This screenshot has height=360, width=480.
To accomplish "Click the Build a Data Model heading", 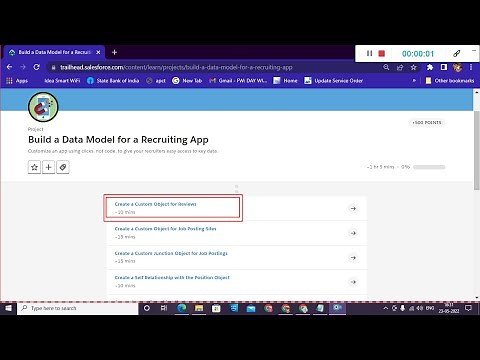I will coord(118,140).
